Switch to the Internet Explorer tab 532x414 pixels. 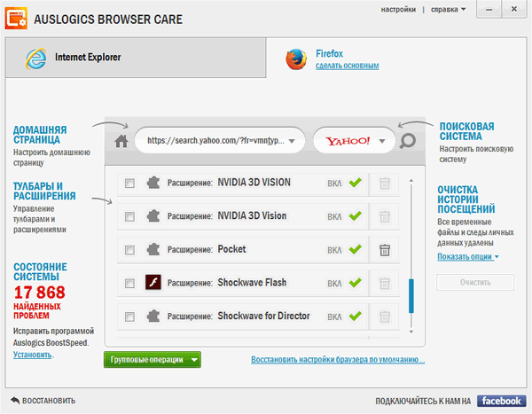[136, 58]
